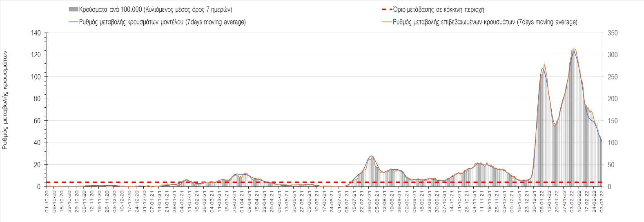Click the orange line legend marker
The height and width of the screenshot is (222, 644).
pos(387,22)
